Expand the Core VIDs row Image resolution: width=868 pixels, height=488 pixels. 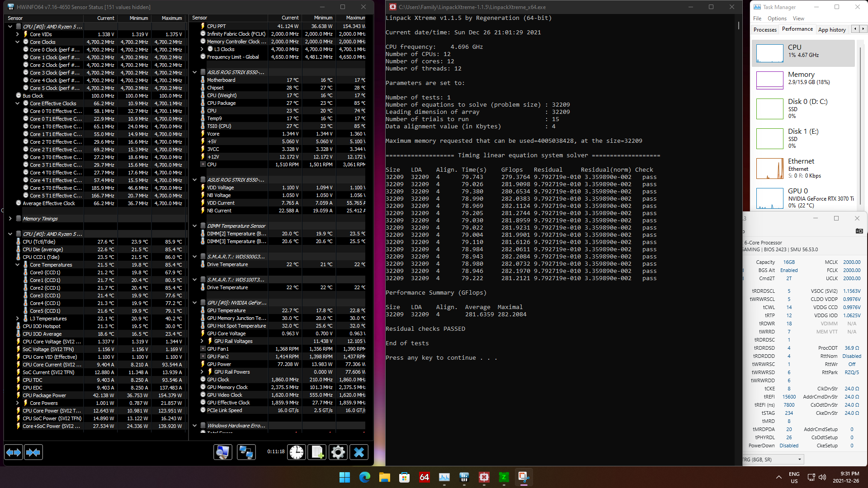coord(18,34)
